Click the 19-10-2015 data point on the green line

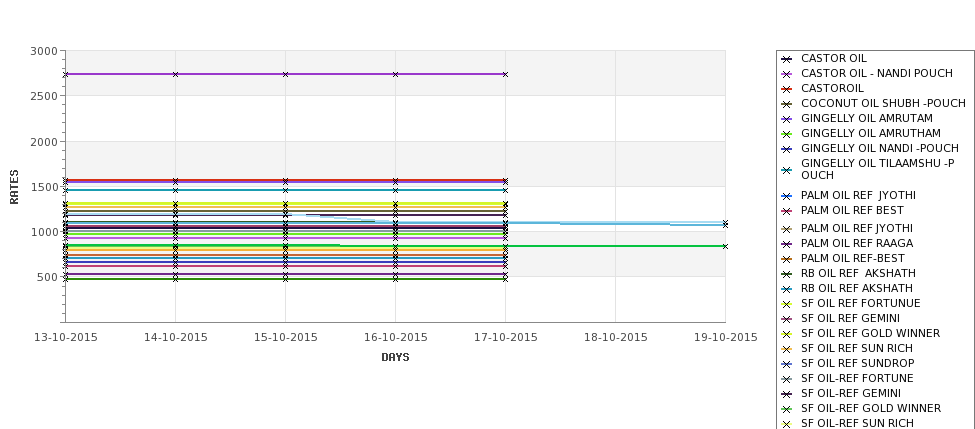point(725,246)
